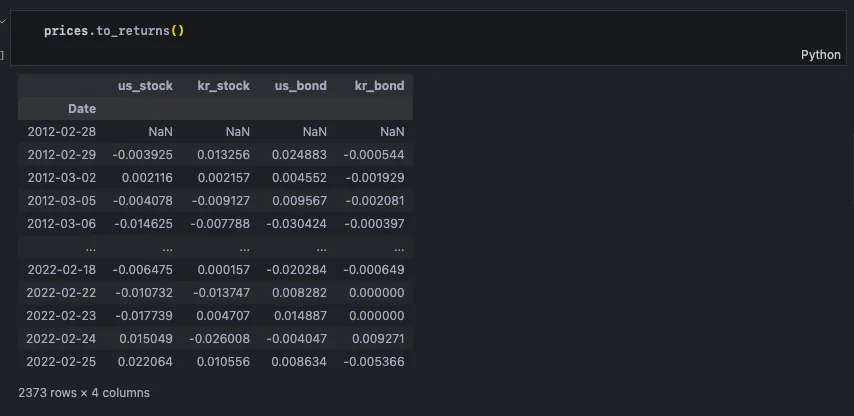Click the Date index header
This screenshot has height=416, width=854.
(x=82, y=109)
